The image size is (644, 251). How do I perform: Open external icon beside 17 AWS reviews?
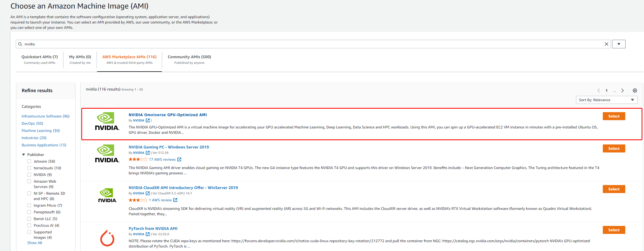179,159
